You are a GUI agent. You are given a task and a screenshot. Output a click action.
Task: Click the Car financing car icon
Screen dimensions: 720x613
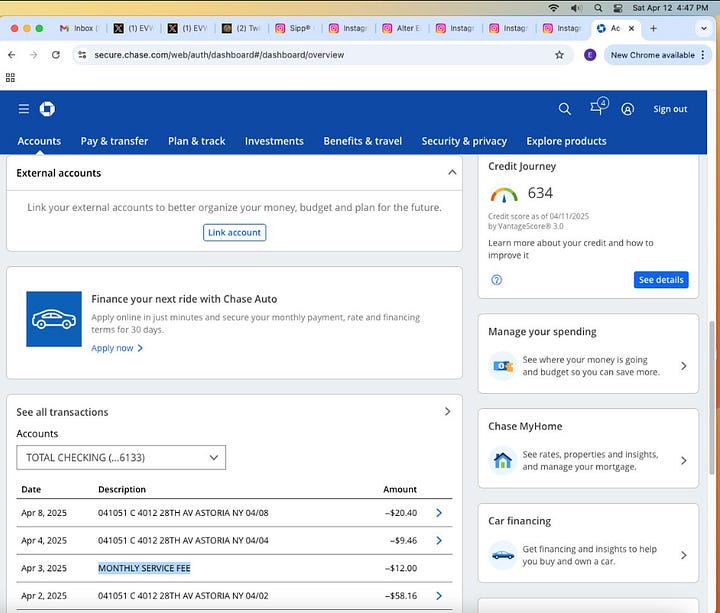503,555
